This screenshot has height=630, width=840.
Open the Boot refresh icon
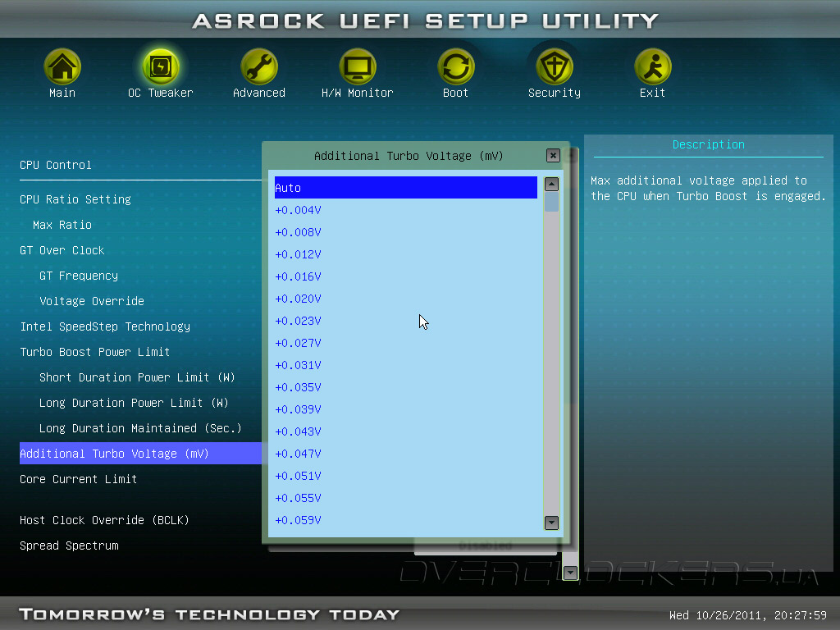pyautogui.click(x=456, y=67)
